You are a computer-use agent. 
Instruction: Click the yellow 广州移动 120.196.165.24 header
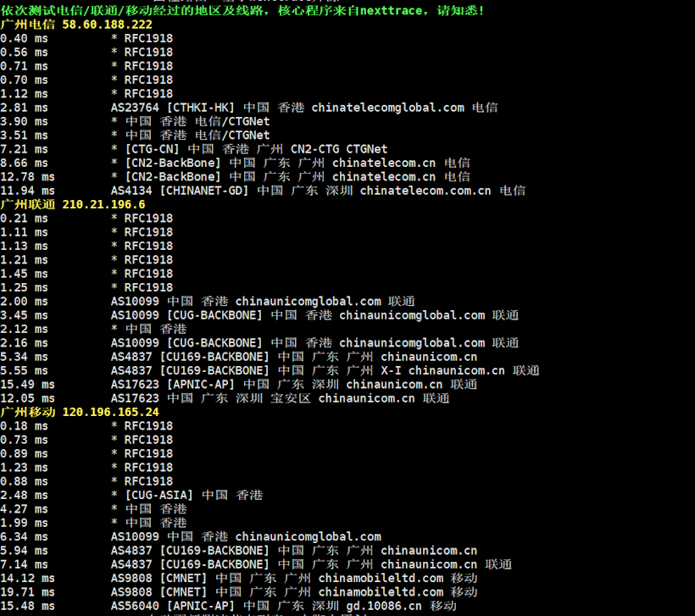80,412
